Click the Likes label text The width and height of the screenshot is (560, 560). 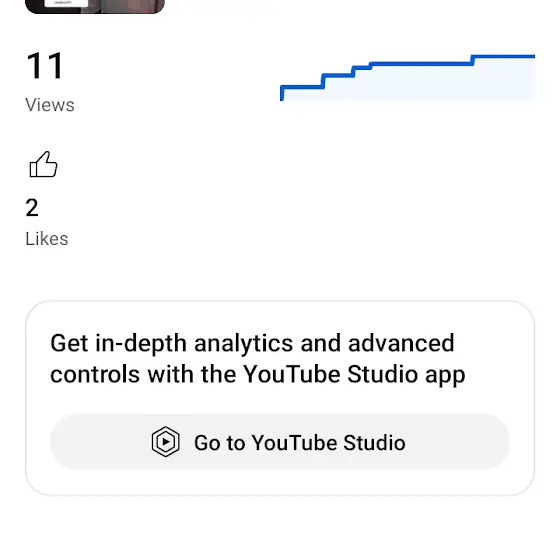(x=47, y=239)
